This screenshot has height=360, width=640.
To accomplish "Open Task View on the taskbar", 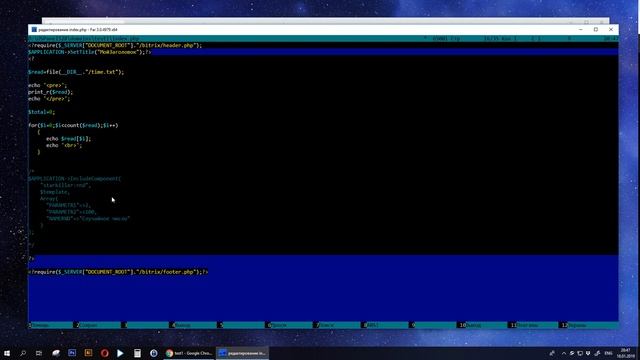I will point(39,353).
